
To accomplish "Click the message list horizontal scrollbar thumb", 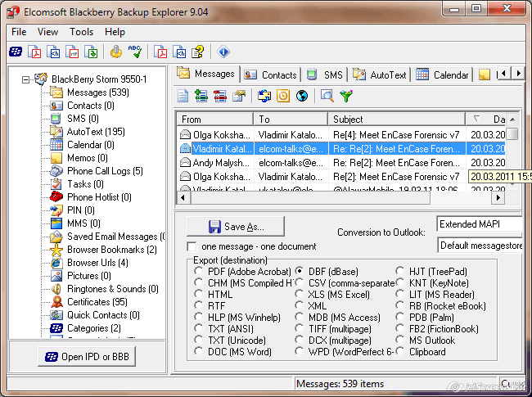I will pyautogui.click(x=310, y=197).
